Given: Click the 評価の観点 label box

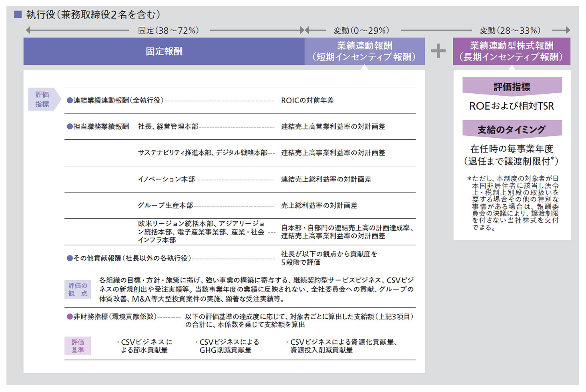Looking at the screenshot, I should [78, 289].
